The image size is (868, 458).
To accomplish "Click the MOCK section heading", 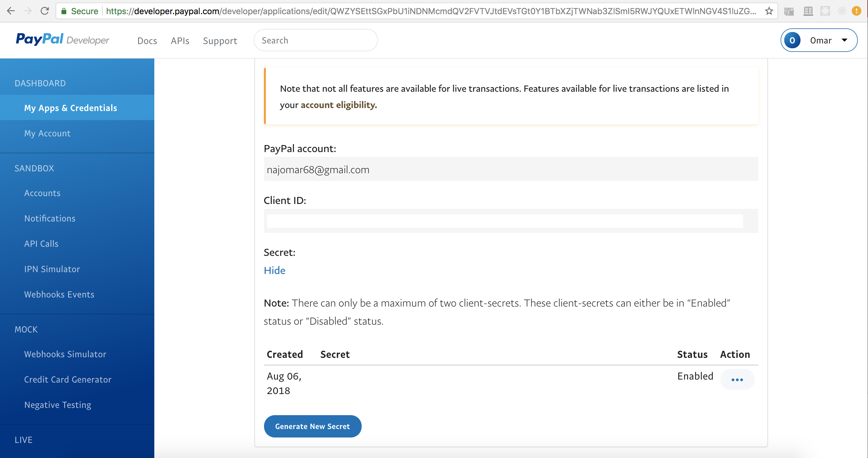I will click(x=26, y=329).
